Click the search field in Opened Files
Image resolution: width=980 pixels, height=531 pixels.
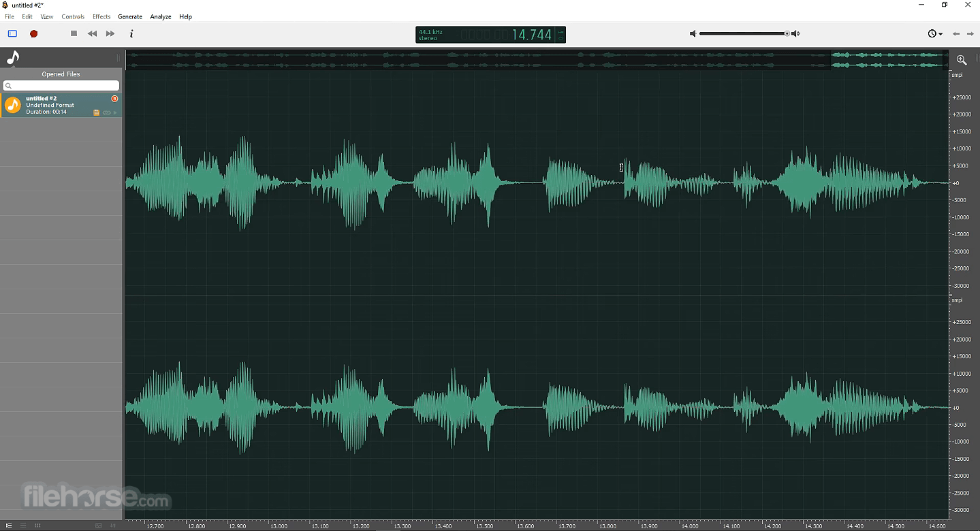(61, 86)
